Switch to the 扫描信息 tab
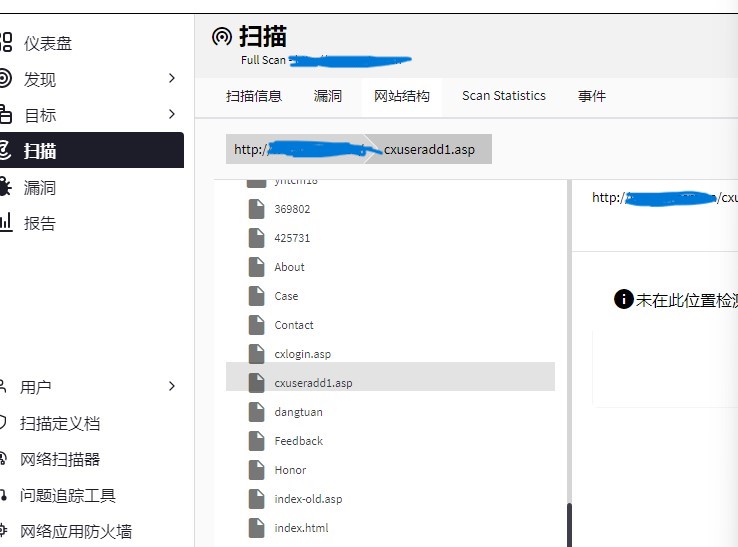This screenshot has width=738, height=547. point(254,96)
